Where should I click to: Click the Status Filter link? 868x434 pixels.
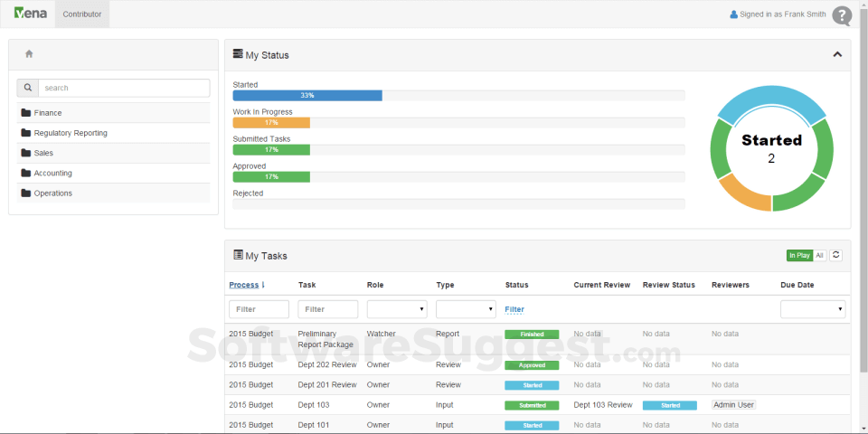[514, 309]
